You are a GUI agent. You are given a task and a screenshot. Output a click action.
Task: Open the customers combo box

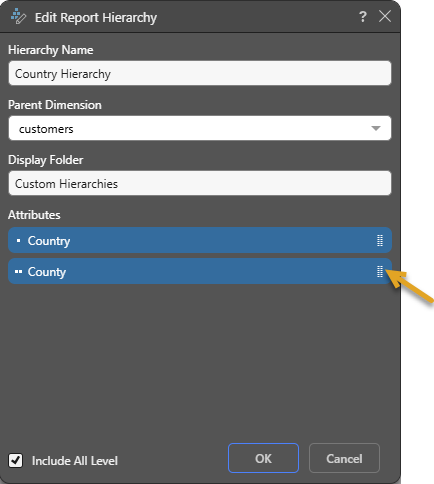pos(200,128)
